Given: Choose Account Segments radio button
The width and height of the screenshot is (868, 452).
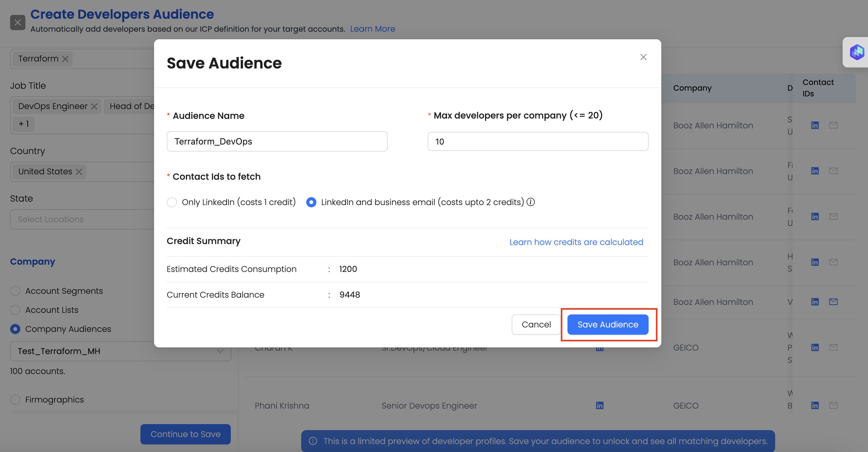Looking at the screenshot, I should 15,291.
